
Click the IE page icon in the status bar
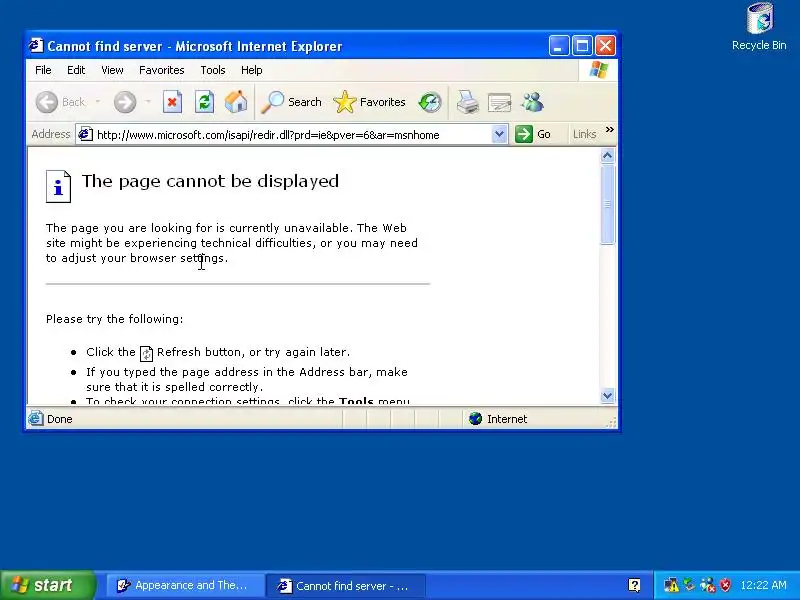[36, 419]
